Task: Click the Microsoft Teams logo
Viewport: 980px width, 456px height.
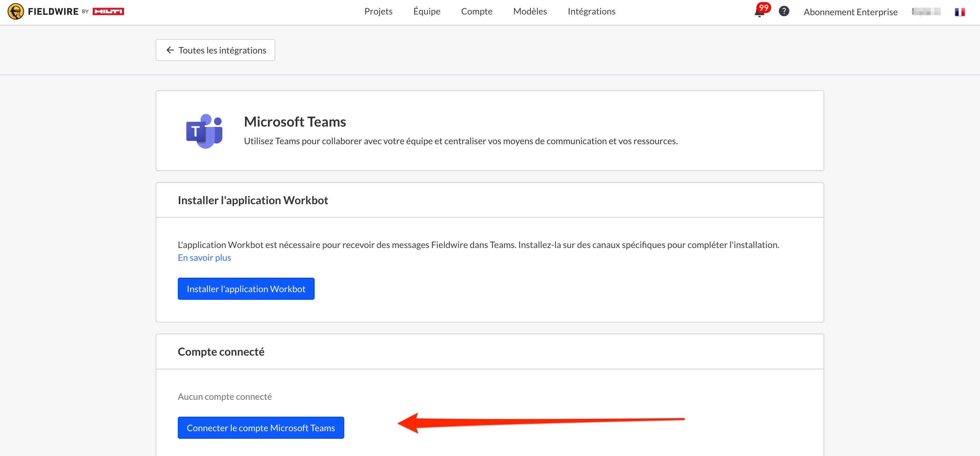Action: [x=204, y=131]
